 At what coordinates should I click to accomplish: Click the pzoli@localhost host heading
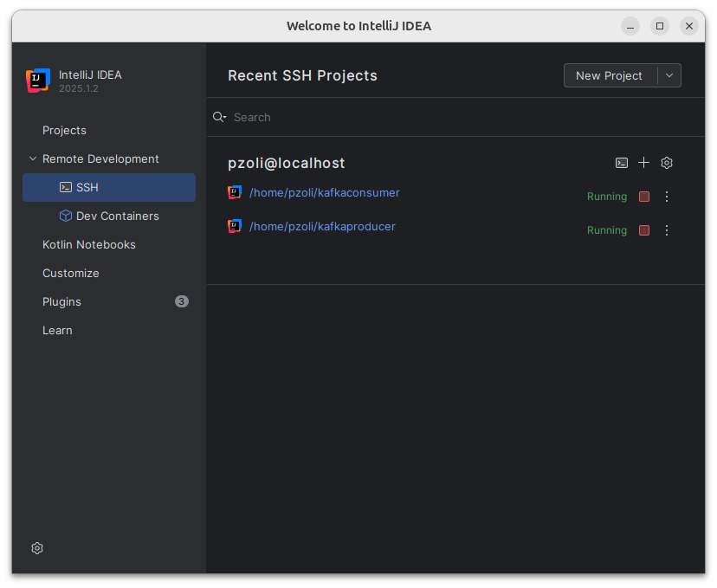(x=287, y=163)
